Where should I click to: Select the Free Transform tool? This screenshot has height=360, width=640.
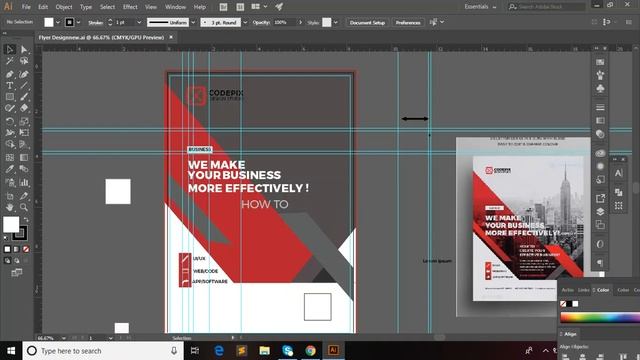coord(24,133)
